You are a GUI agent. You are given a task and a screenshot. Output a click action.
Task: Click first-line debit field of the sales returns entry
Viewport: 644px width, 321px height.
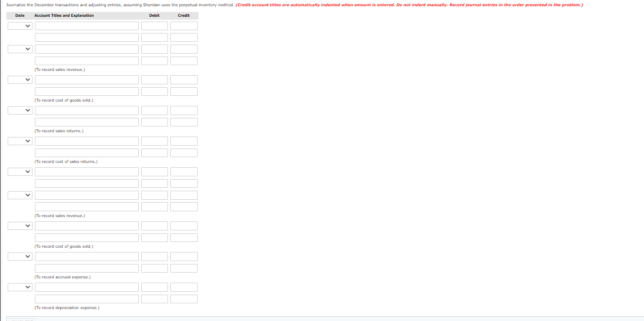[155, 111]
